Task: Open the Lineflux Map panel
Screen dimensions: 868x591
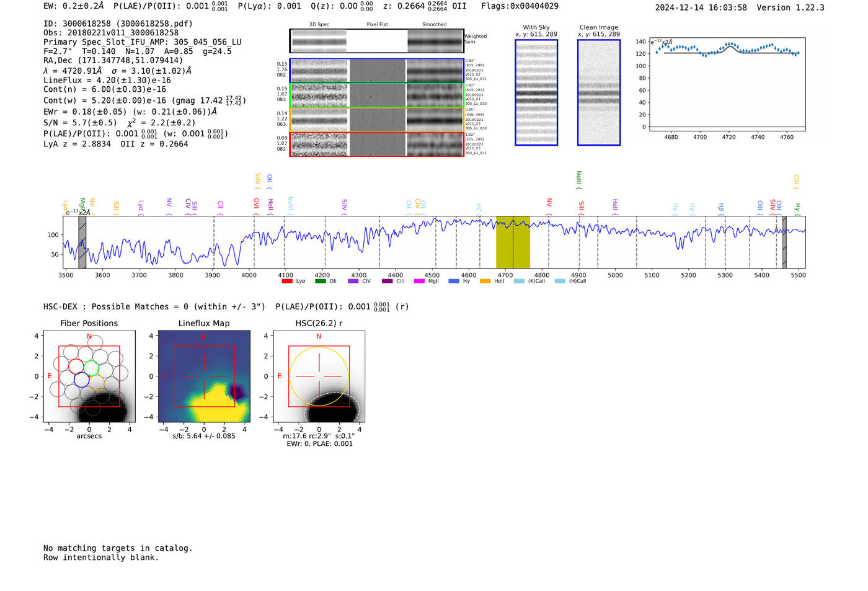Action: (204, 376)
